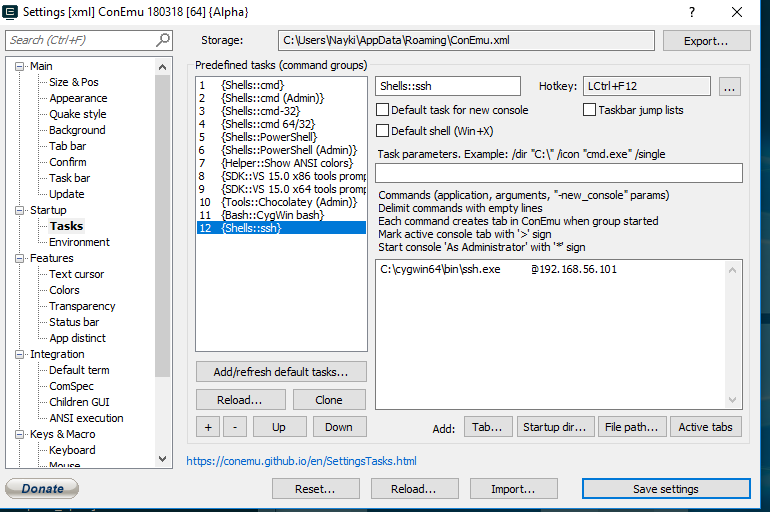Select ComSpec settings page

71,386
